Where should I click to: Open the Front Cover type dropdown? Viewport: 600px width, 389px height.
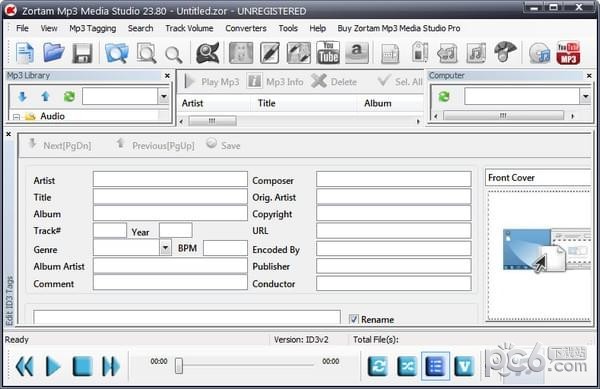(538, 178)
